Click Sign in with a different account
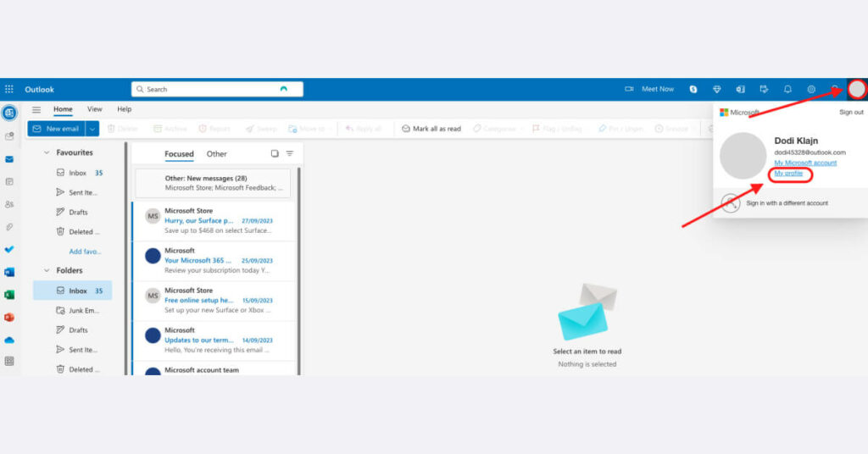 pos(787,203)
